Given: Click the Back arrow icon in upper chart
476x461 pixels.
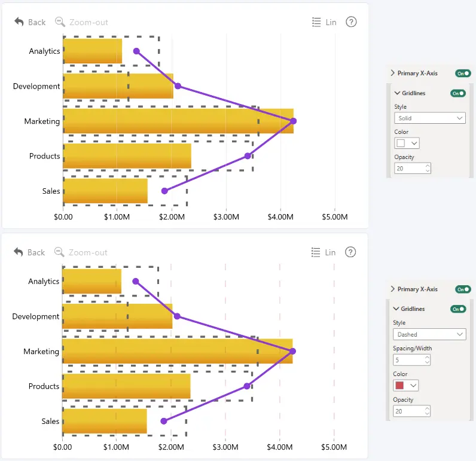Looking at the screenshot, I should pos(19,22).
